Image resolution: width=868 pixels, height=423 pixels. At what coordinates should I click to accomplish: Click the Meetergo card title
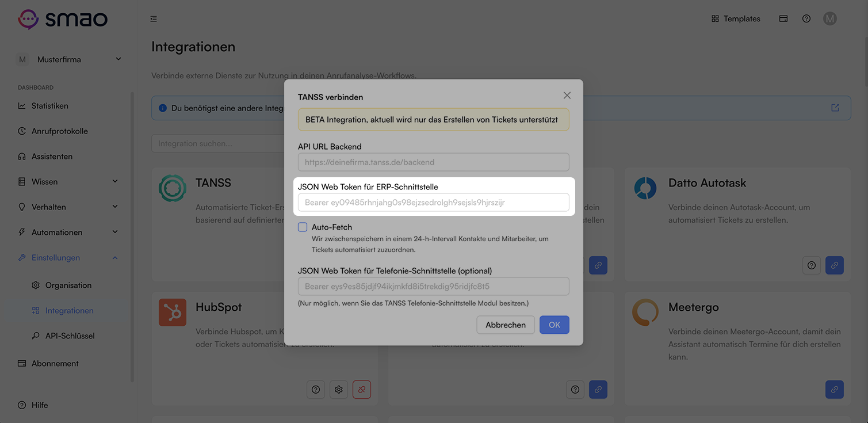(694, 307)
